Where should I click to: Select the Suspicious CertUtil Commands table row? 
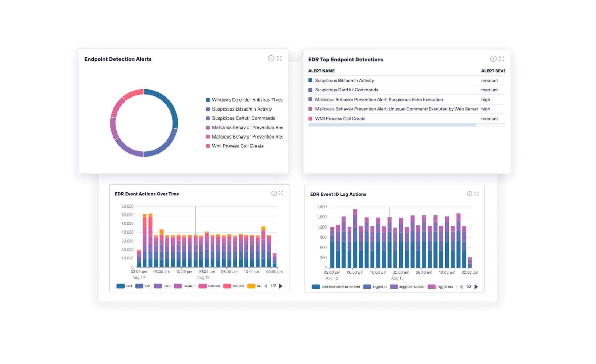tap(406, 90)
